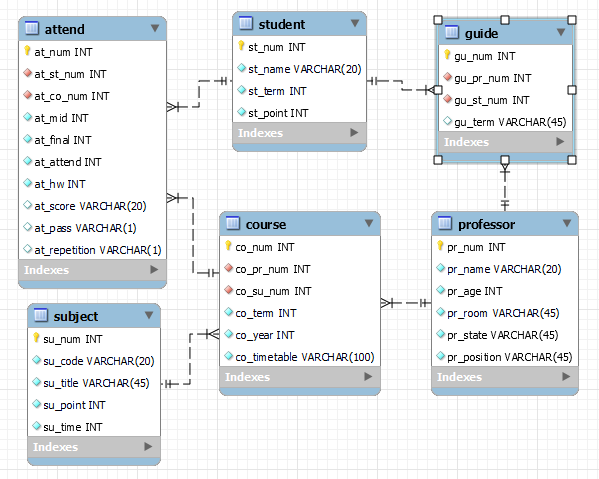Expand Indexes section of subject table
The width and height of the screenshot is (599, 479).
[148, 447]
